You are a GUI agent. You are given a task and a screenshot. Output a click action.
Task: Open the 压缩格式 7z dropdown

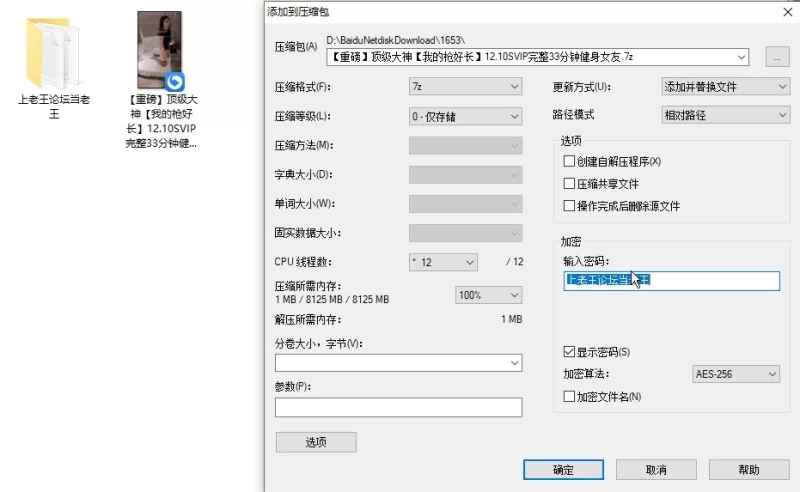465,87
